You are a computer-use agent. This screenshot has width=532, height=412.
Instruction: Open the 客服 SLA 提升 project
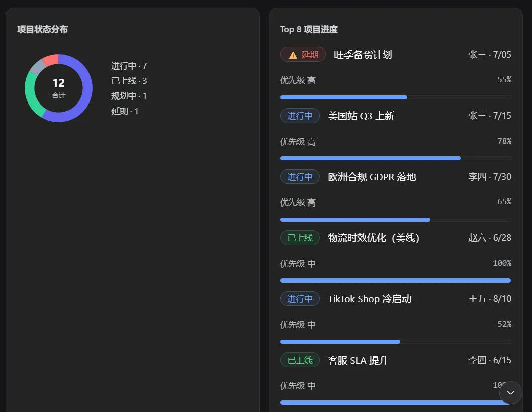coord(358,360)
